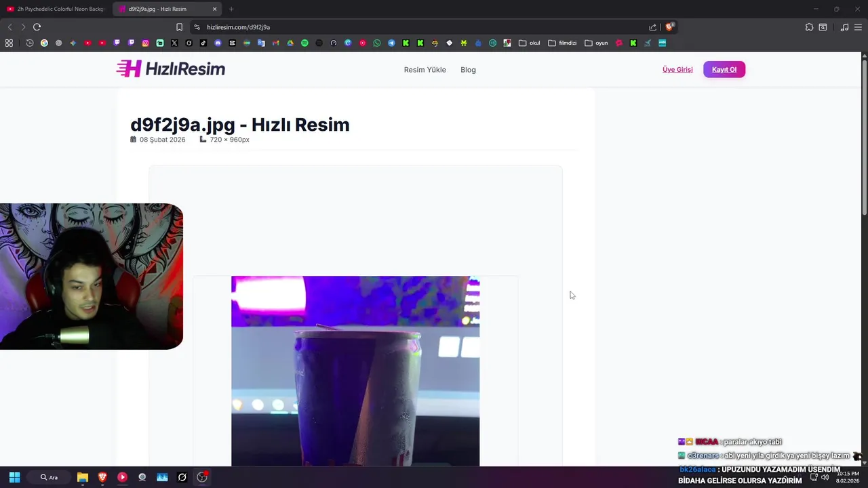Screen dimensions: 868x488
Task: Open a new browser tab
Action: click(x=231, y=9)
